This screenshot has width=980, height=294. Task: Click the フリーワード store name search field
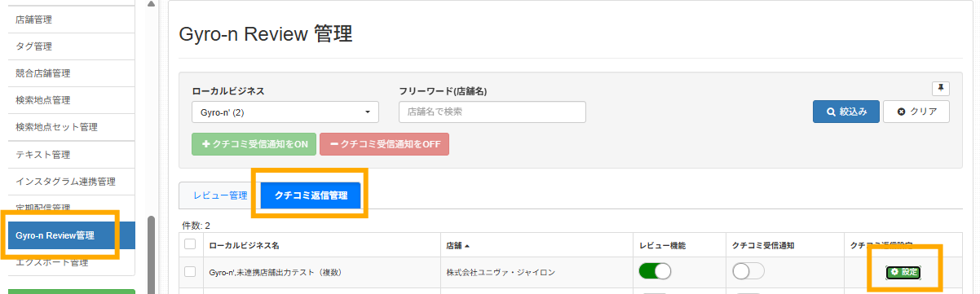point(492,112)
